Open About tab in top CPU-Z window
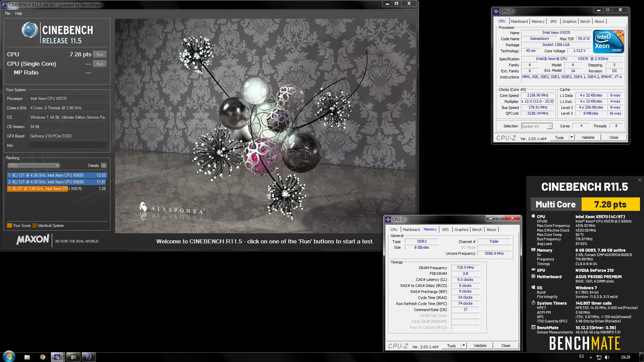Viewport: 644px width, 362px height. coord(599,21)
